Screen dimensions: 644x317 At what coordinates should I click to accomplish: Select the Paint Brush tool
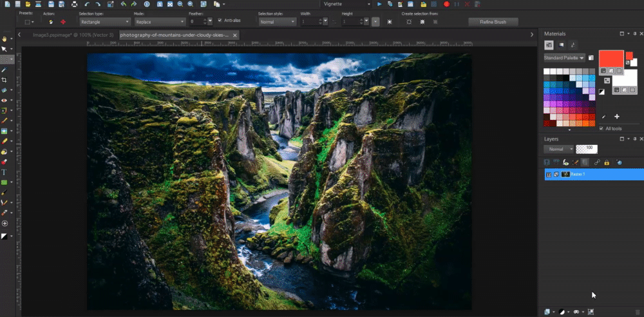(x=5, y=121)
